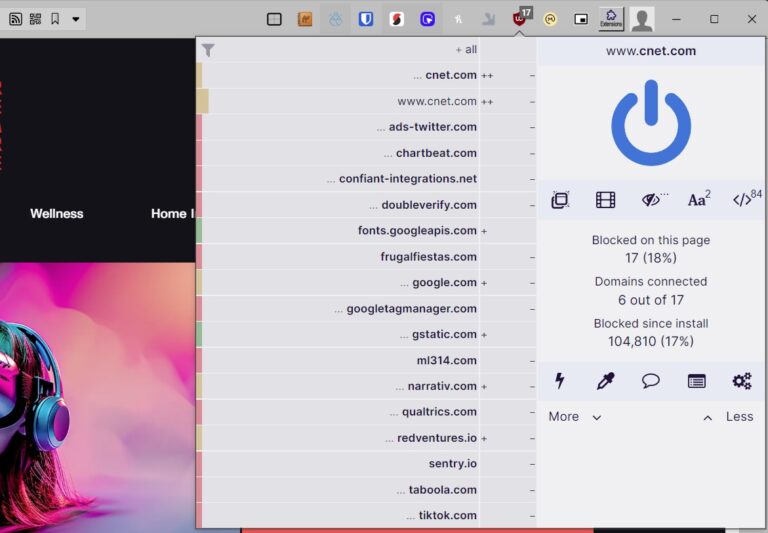The height and width of the screenshot is (533, 768).
Task: Toggle blocking of large media elements
Action: (x=605, y=200)
